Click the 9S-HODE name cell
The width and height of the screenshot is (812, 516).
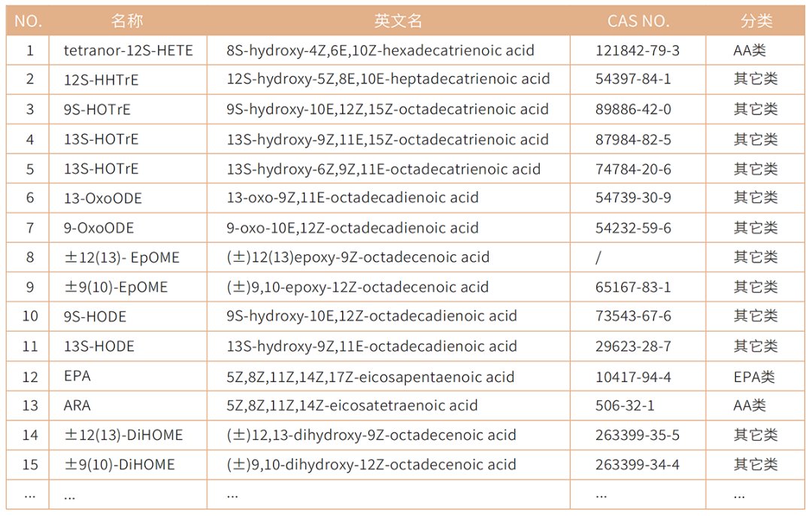pyautogui.click(x=95, y=317)
